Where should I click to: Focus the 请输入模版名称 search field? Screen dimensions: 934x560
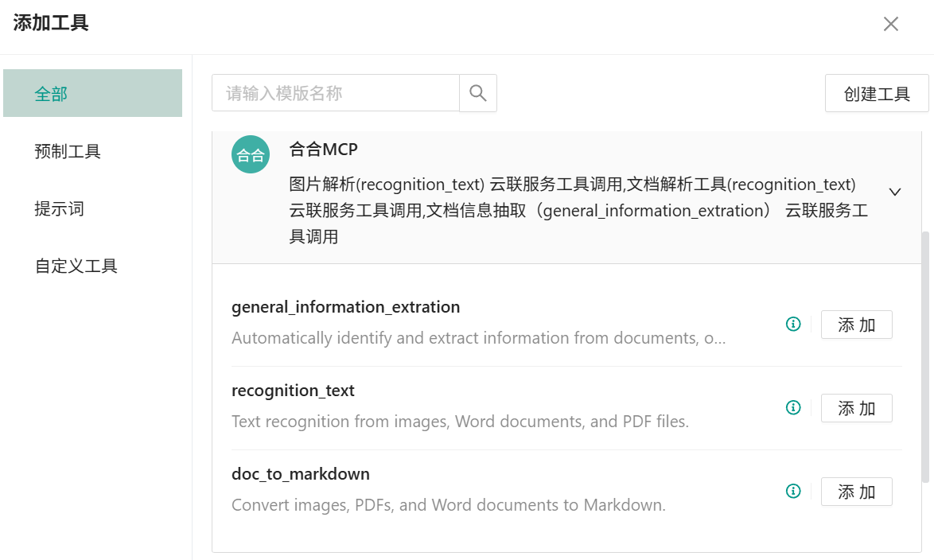335,93
